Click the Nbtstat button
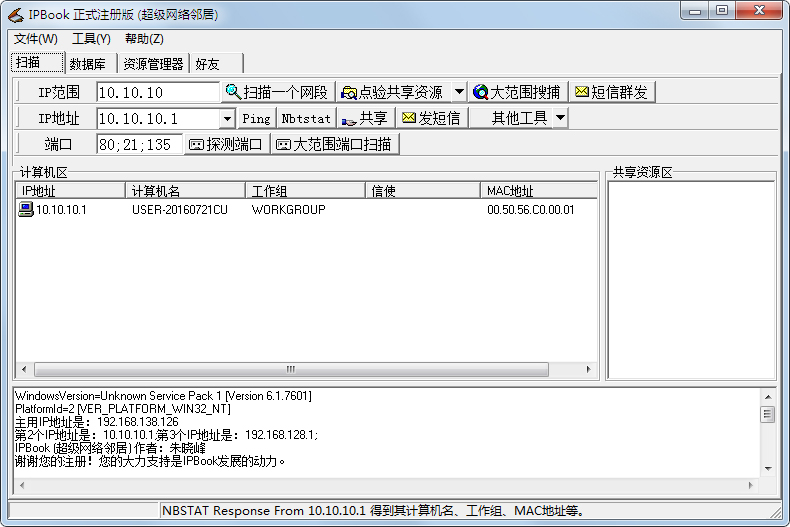 306,118
